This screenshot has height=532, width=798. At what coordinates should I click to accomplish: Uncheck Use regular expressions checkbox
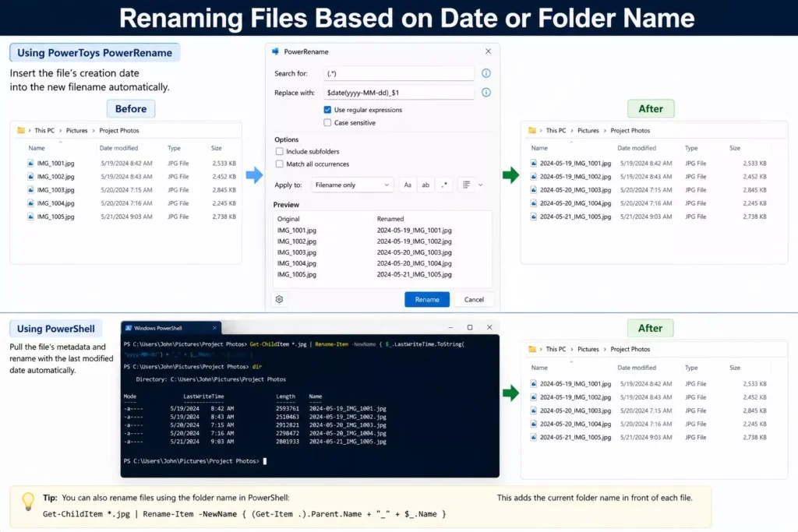[x=327, y=109]
